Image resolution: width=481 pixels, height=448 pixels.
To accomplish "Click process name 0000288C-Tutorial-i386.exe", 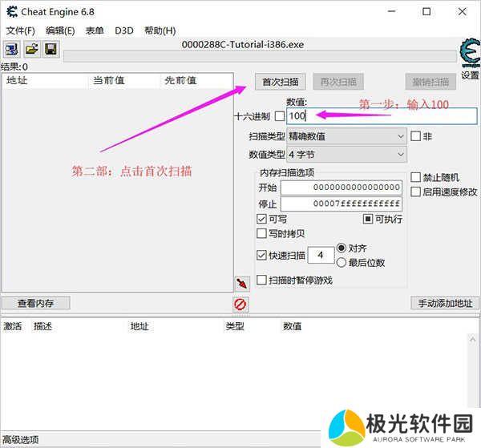I will coord(243,44).
